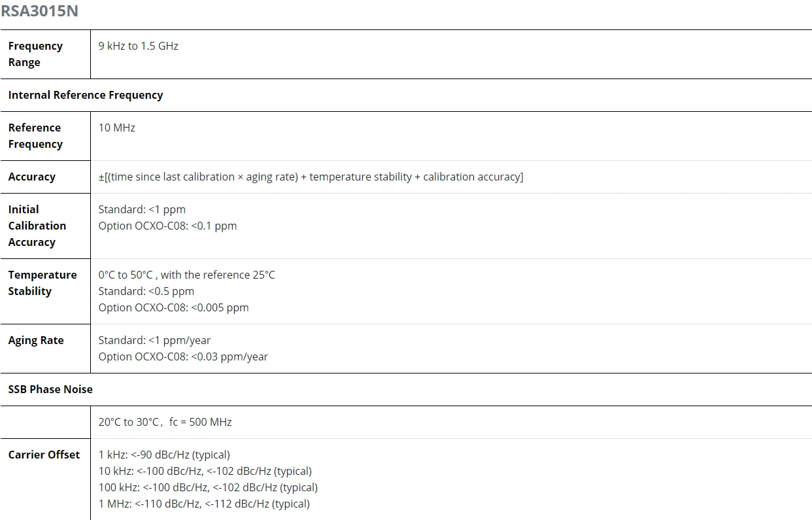This screenshot has height=520, width=812.
Task: Click Internal Reference Frequency section header
Action: coord(85,95)
